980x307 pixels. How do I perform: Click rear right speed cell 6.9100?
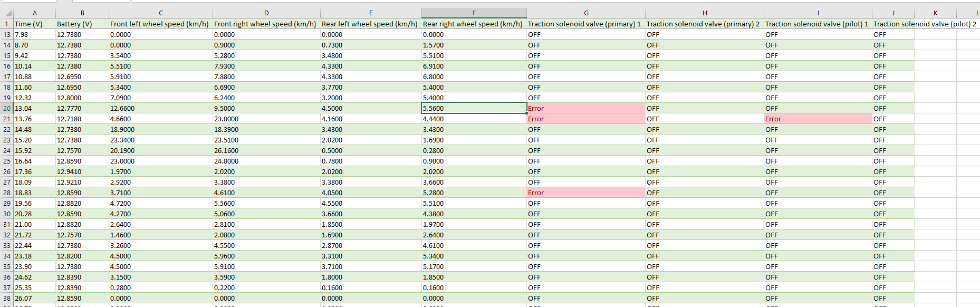click(474, 66)
